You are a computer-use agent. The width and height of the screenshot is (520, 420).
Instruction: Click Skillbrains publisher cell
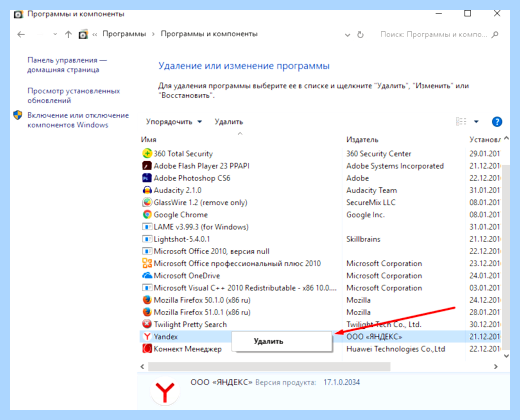click(363, 239)
